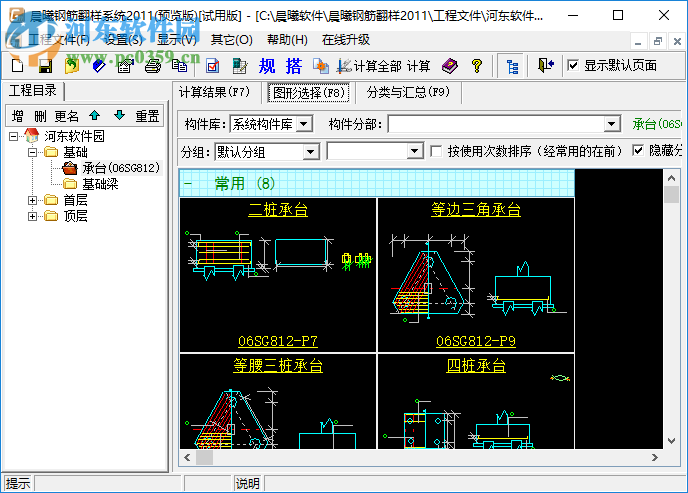
Task: Enable 按使用次数排序 checkbox
Action: click(437, 151)
